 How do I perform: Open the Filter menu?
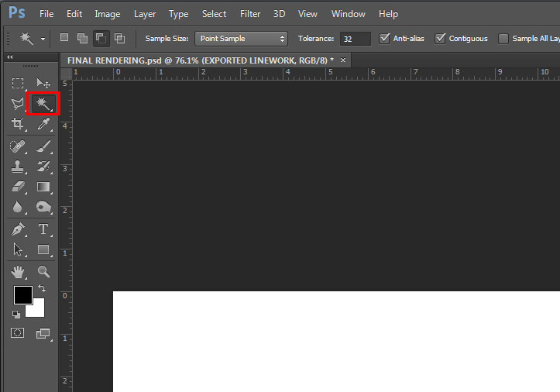point(250,14)
